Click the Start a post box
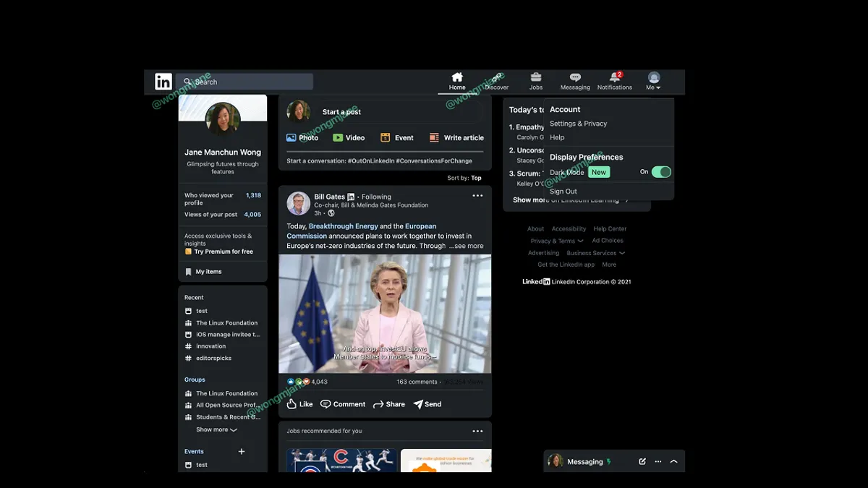The image size is (868, 488). click(x=400, y=112)
